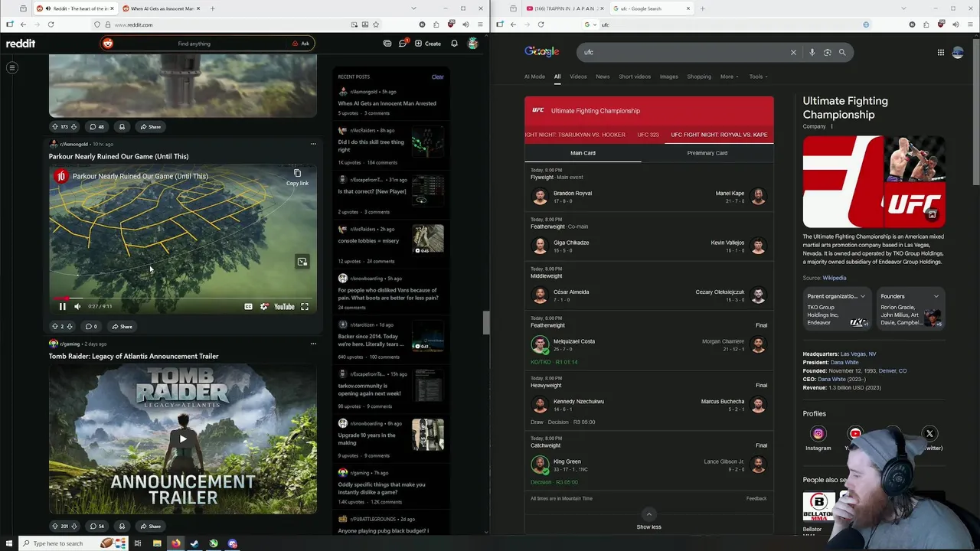Open comments of the Parkour post
The height and width of the screenshot is (551, 980).
point(92,326)
